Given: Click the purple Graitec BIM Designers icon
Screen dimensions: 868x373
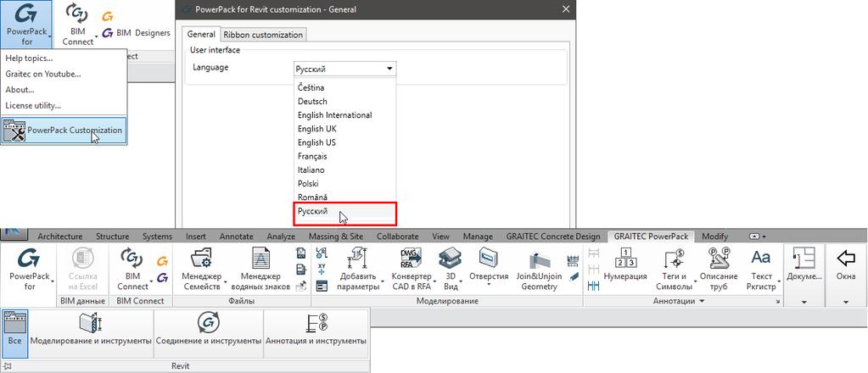Looking at the screenshot, I should tap(109, 33).
